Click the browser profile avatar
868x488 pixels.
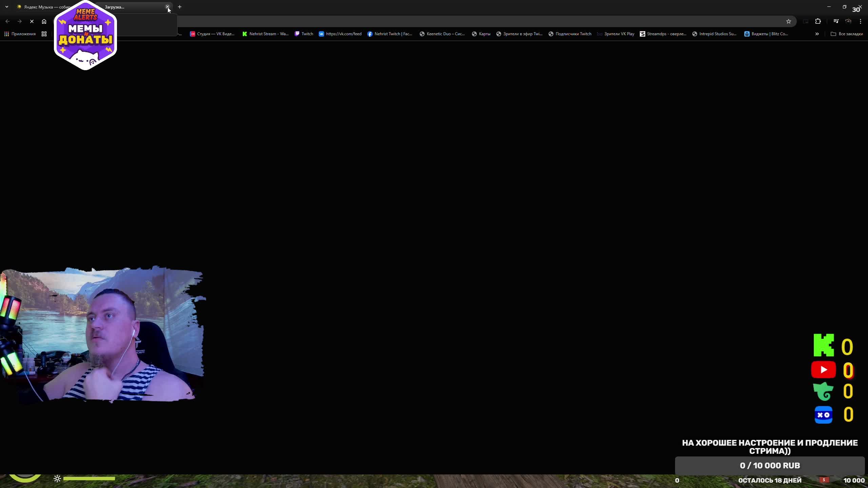pos(848,21)
